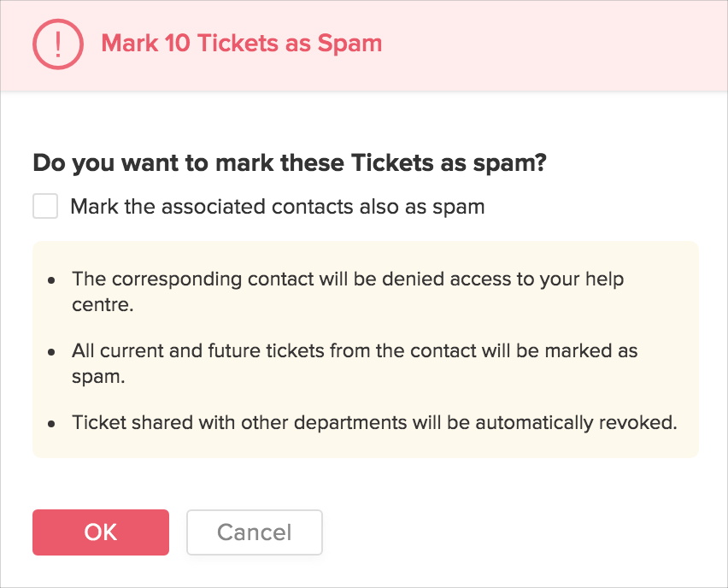Click the "Mark 10 Tickets as Spam" title
728x588 pixels.
(241, 44)
